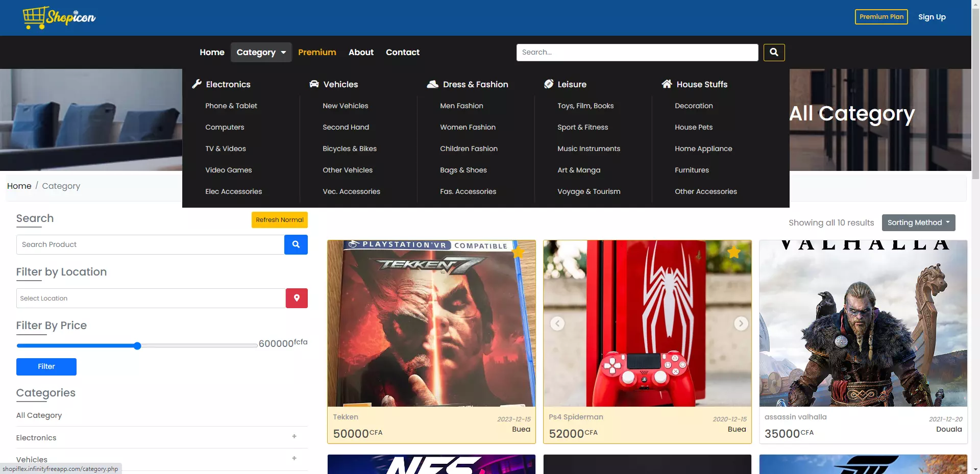Click the wrench icon beside Electronics
Screen dimensions: 980x474
pyautogui.click(x=197, y=84)
